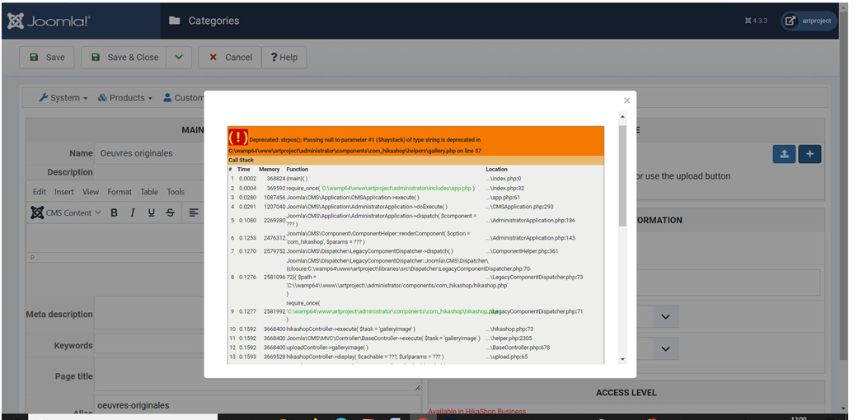The image size is (868, 420).
Task: Click the blue plus add-image button
Action: [x=809, y=154]
